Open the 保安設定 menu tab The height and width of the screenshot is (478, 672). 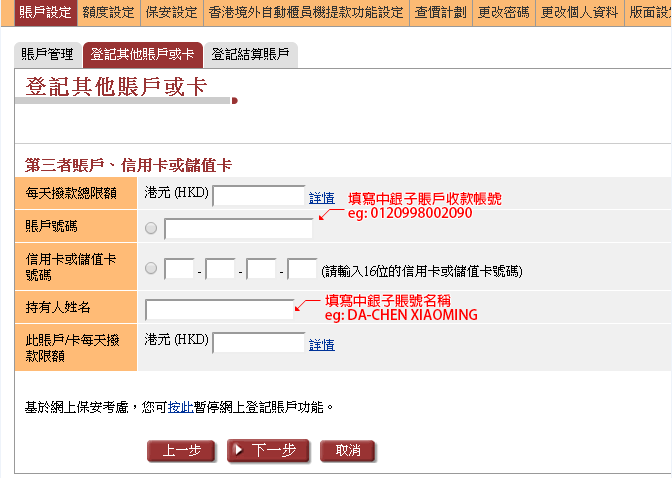(x=172, y=12)
